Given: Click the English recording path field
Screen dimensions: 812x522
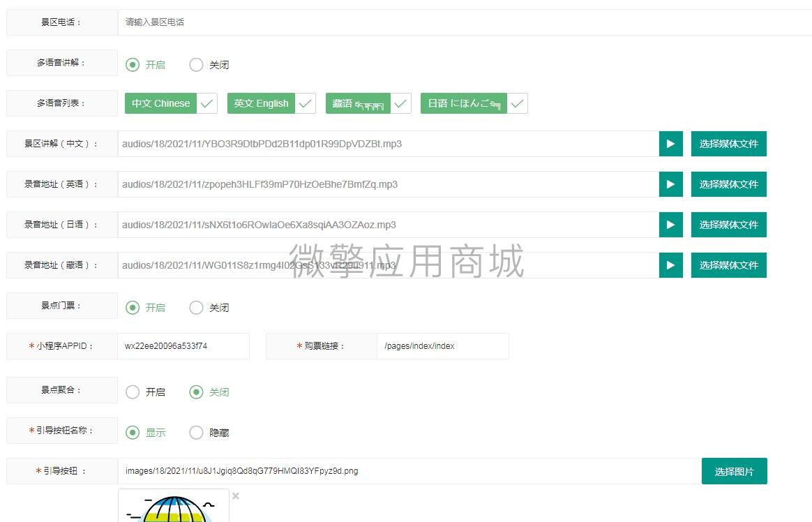Looking at the screenshot, I should pos(389,184).
